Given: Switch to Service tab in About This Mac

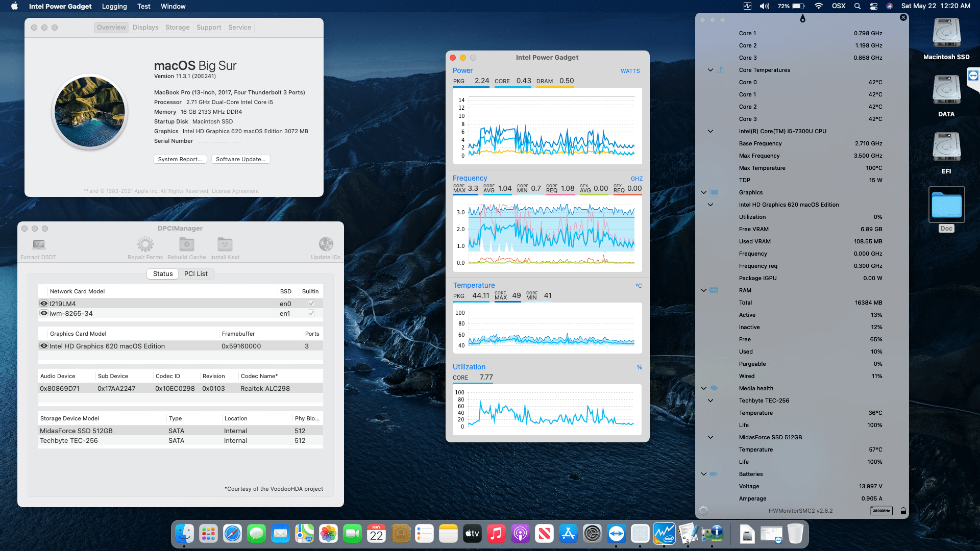Looking at the screenshot, I should 239,28.
